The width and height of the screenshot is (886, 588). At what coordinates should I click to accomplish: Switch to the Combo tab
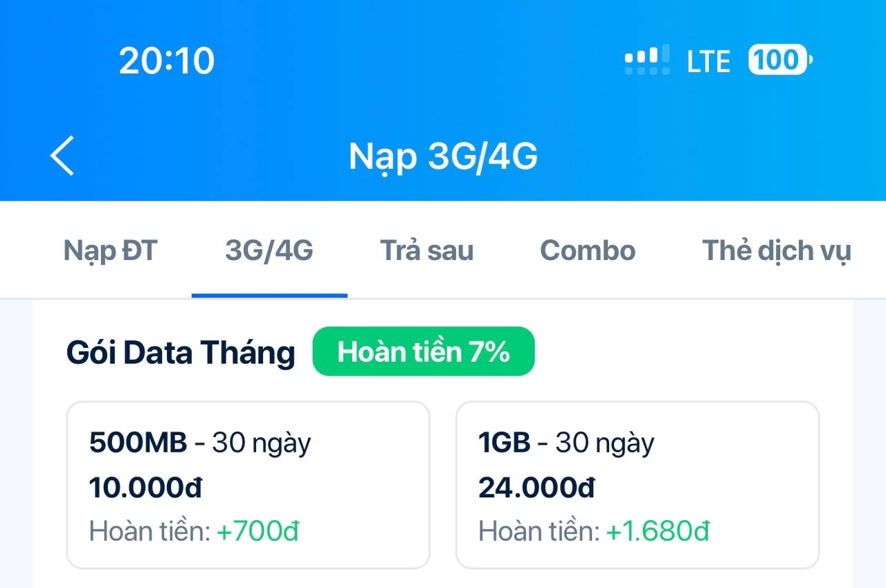click(x=588, y=250)
